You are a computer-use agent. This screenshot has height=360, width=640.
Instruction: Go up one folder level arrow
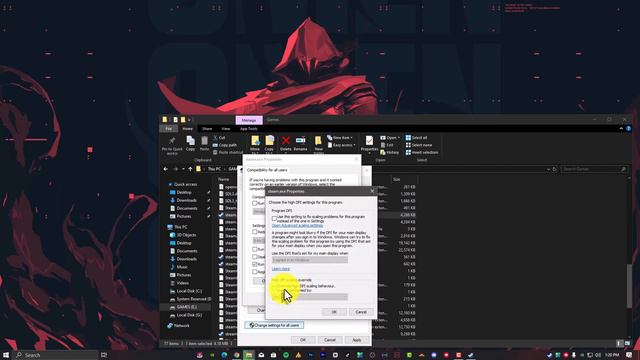tap(190, 169)
